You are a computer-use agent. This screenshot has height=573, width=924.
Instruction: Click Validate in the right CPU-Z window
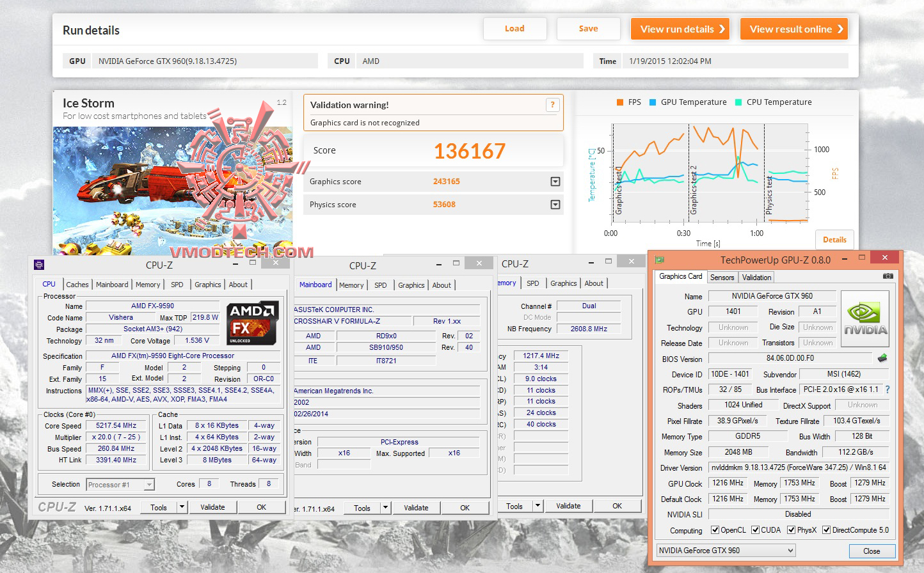568,506
